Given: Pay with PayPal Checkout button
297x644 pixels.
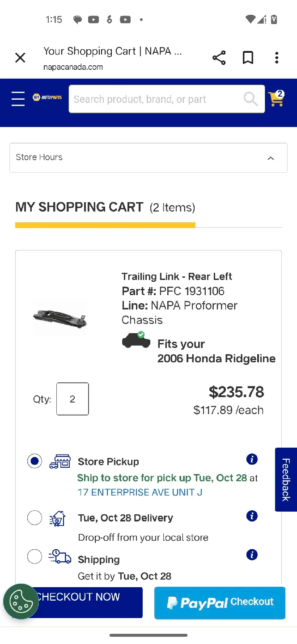Looking at the screenshot, I should 220,602.
